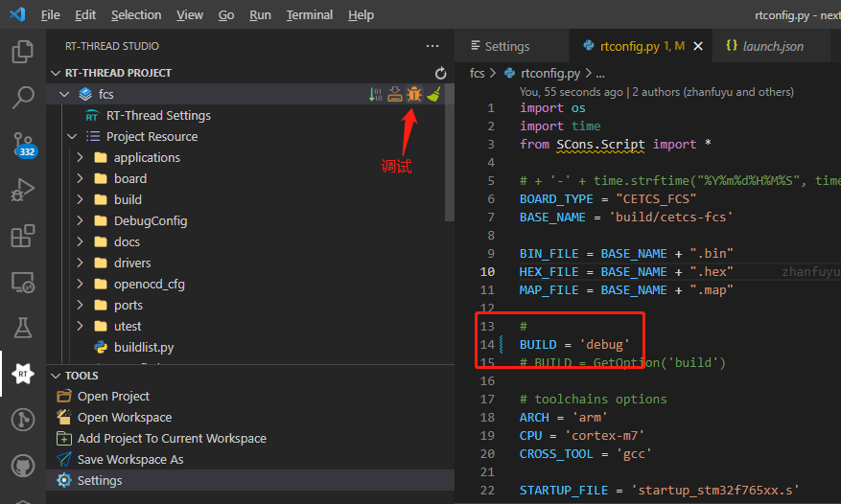Expand the applications folder

coord(80,158)
